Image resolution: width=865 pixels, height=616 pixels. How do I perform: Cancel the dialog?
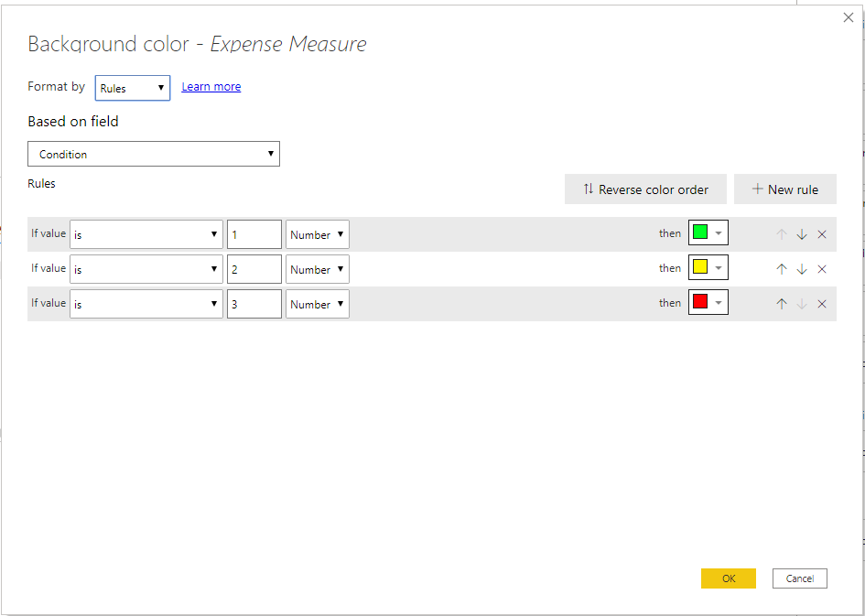click(x=800, y=578)
